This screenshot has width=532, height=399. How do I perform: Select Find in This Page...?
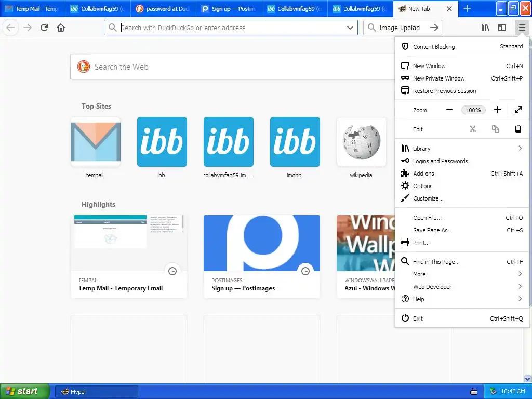click(462, 262)
